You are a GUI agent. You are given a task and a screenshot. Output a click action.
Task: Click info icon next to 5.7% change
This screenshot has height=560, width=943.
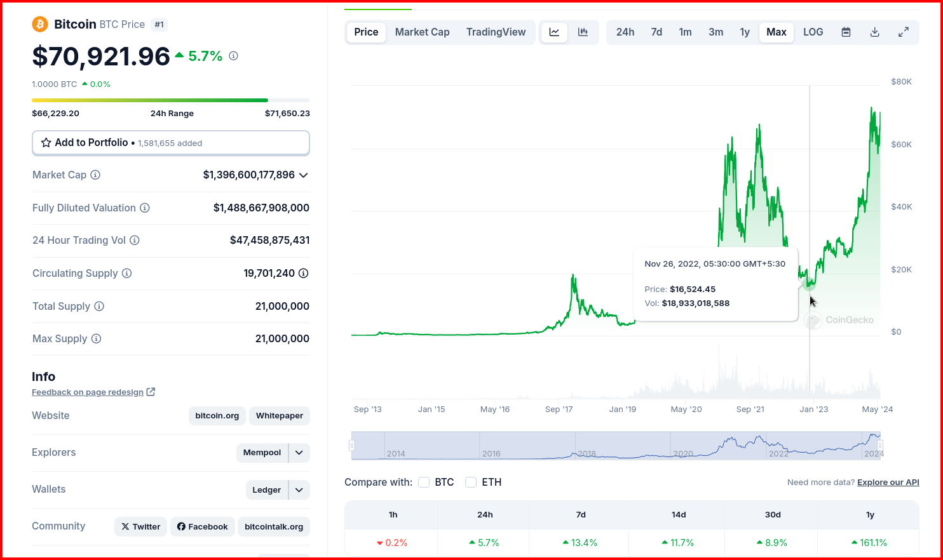233,56
